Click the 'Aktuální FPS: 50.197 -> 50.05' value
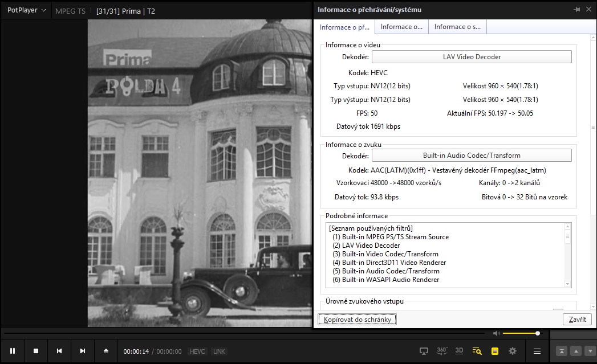Image resolution: width=597 pixels, height=364 pixels. click(490, 113)
